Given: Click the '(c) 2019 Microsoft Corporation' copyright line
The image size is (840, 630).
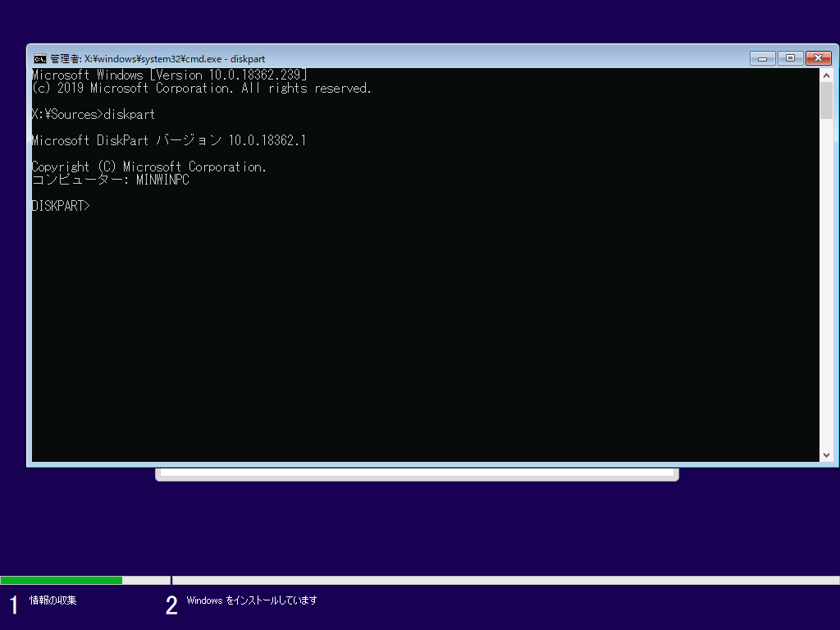Looking at the screenshot, I should tap(202, 88).
